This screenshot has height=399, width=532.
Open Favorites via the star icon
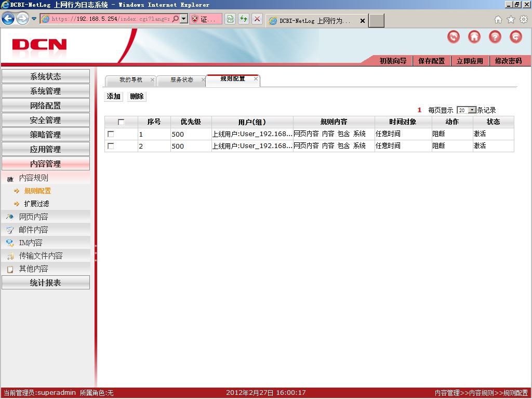pyautogui.click(x=511, y=20)
